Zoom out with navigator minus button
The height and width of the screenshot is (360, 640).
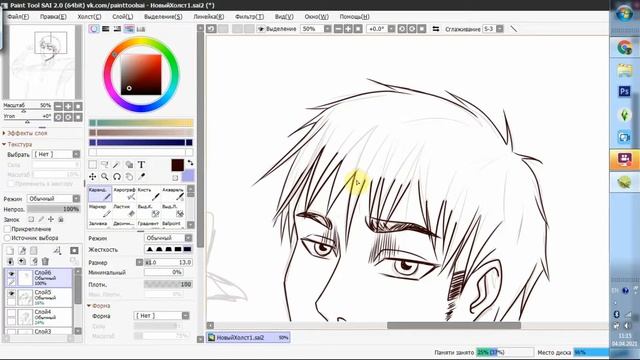click(x=58, y=107)
